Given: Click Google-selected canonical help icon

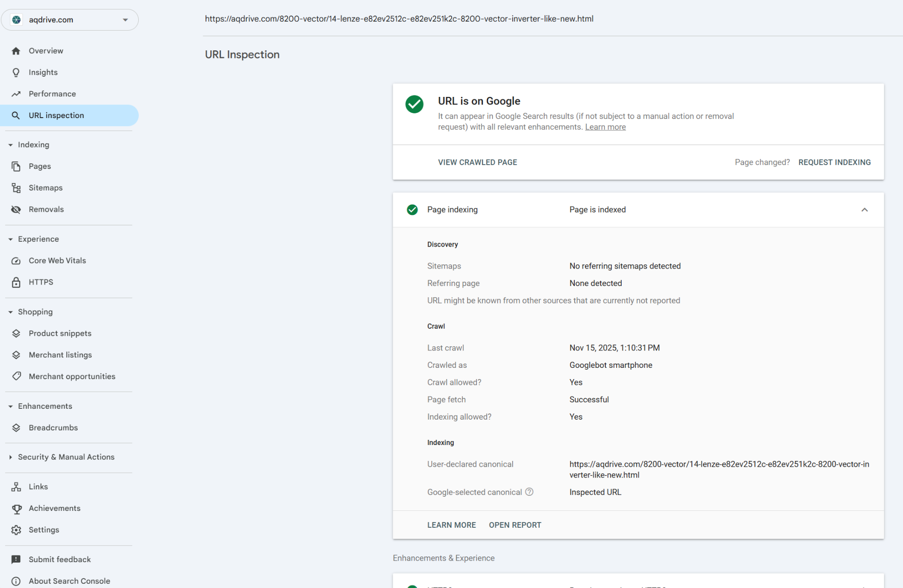Looking at the screenshot, I should pyautogui.click(x=529, y=492).
